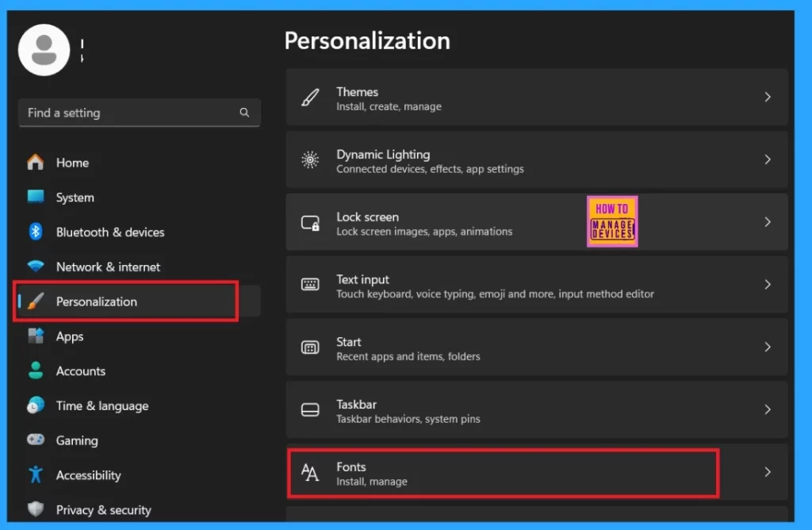This screenshot has height=530, width=812.
Task: Click the Accessibility figure icon
Action: (x=35, y=474)
